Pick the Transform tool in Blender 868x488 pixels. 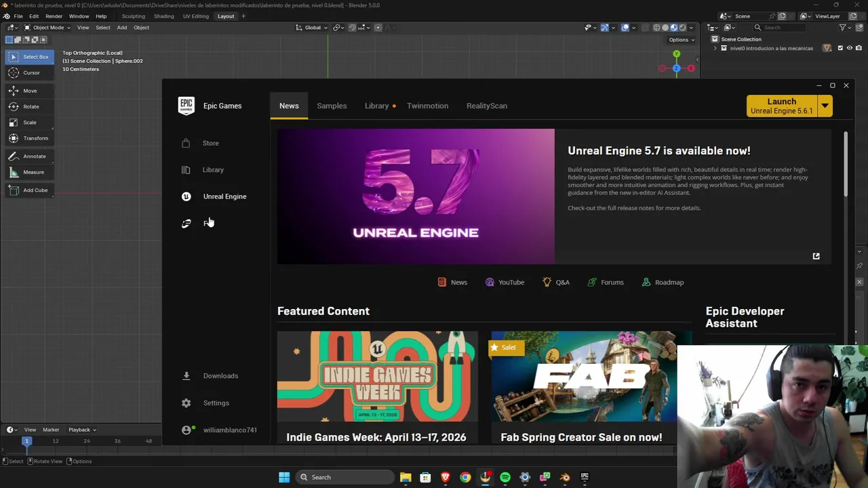point(29,138)
